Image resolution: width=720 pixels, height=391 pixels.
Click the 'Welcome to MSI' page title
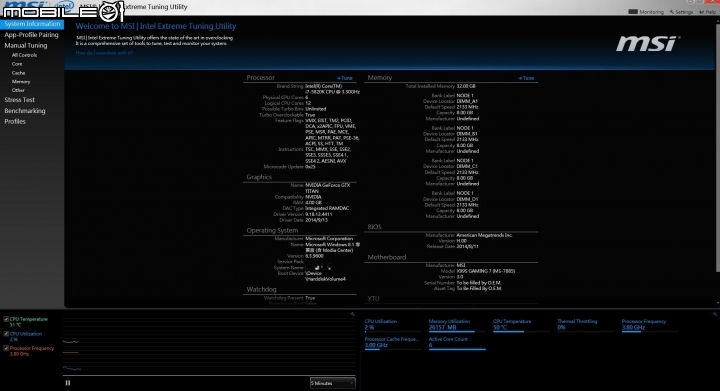[156, 26]
